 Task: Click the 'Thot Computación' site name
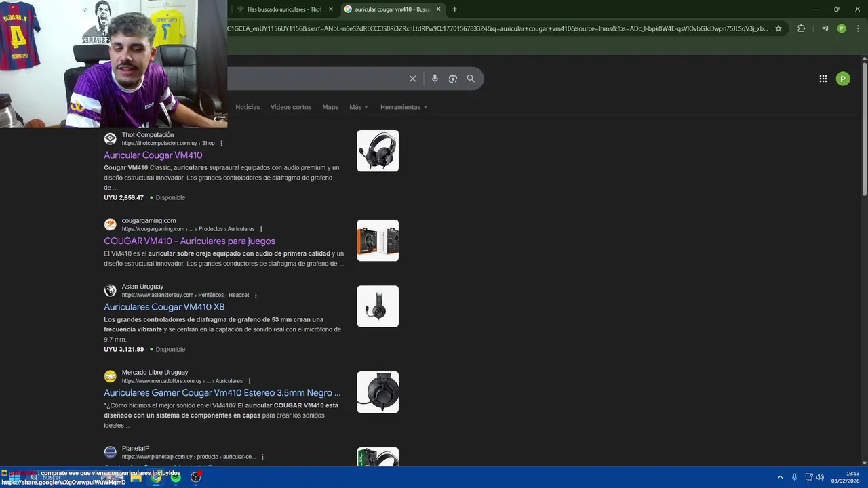click(148, 135)
